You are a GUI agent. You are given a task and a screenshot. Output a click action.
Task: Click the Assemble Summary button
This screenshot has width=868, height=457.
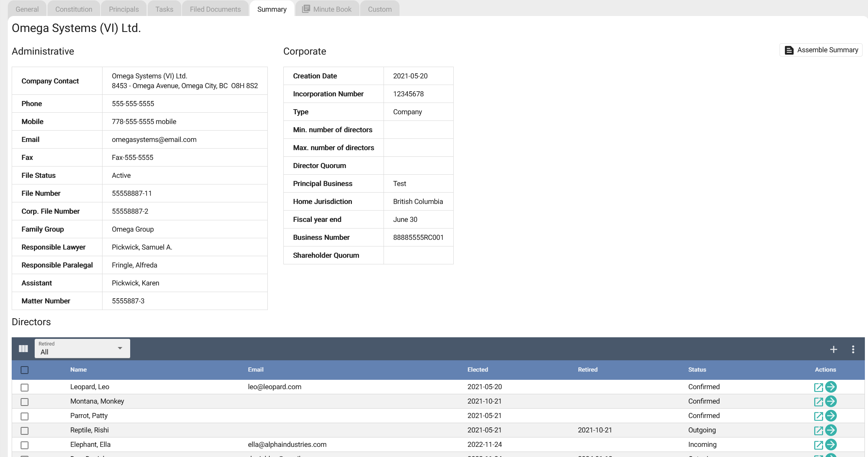[x=821, y=50]
